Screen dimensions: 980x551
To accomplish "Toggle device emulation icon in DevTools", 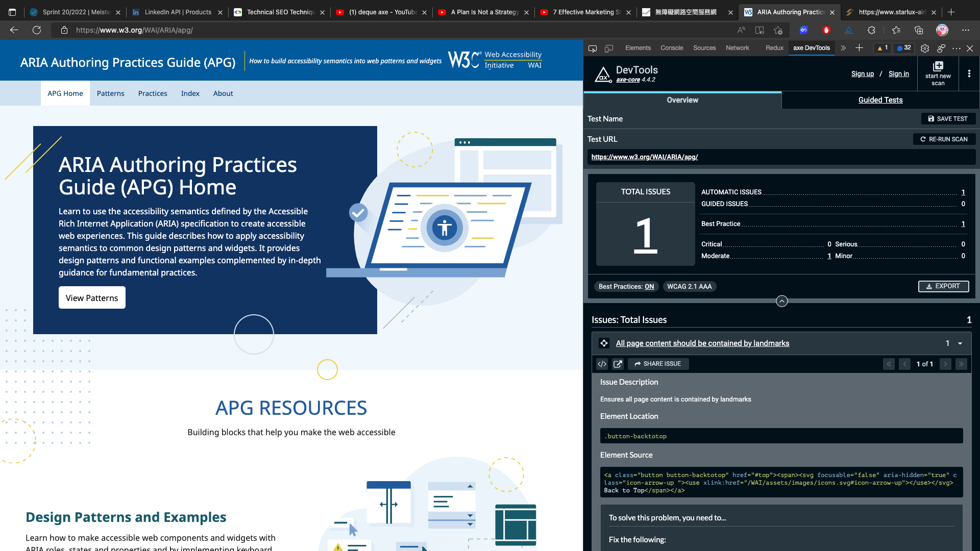I will point(609,48).
